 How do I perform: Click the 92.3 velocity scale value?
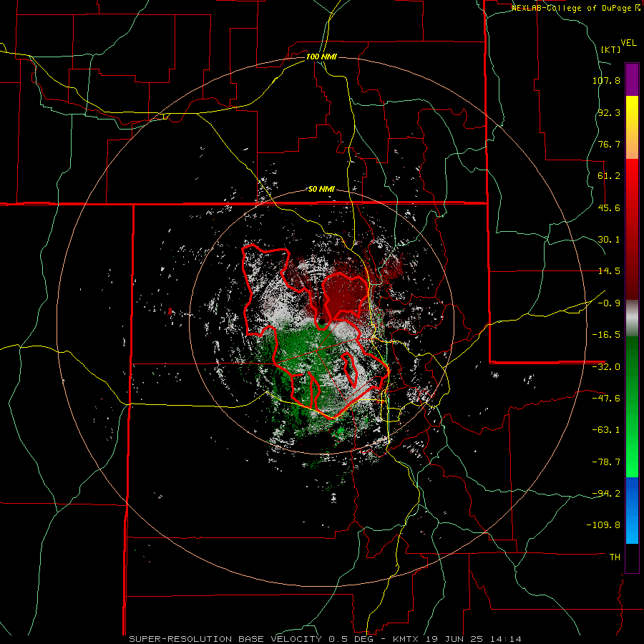[609, 112]
